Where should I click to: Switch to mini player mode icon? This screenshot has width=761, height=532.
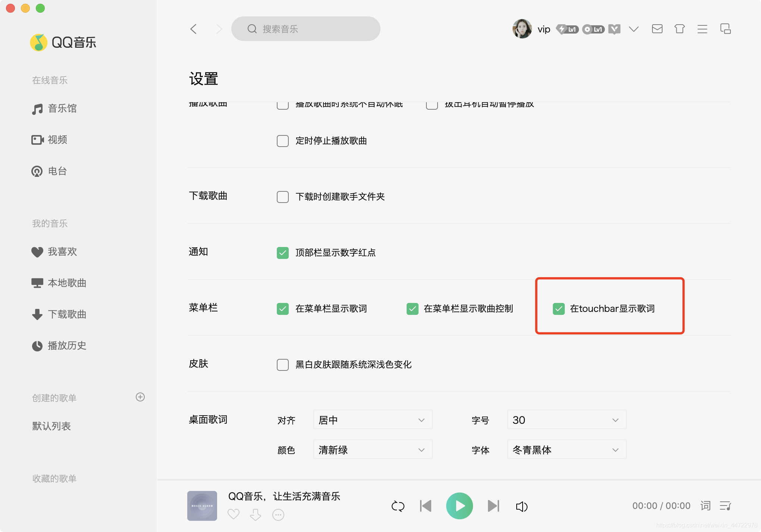725,29
